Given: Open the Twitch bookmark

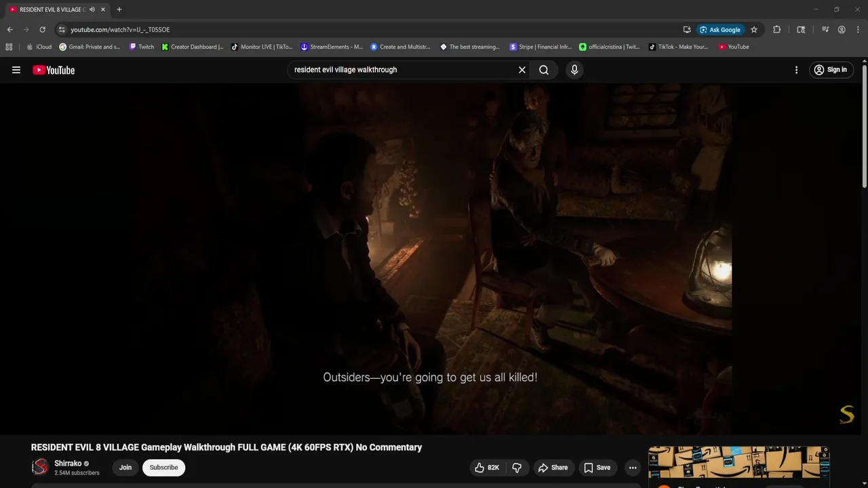Looking at the screenshot, I should (x=141, y=47).
